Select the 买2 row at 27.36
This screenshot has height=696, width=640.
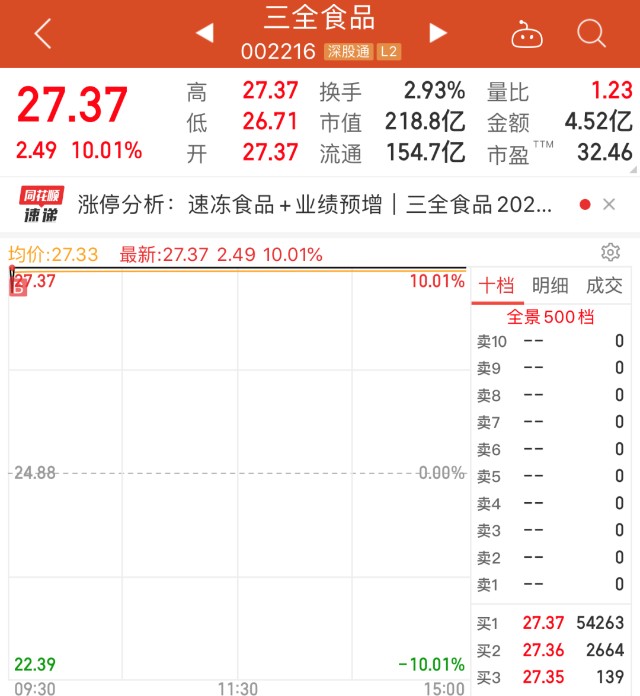[x=550, y=650]
